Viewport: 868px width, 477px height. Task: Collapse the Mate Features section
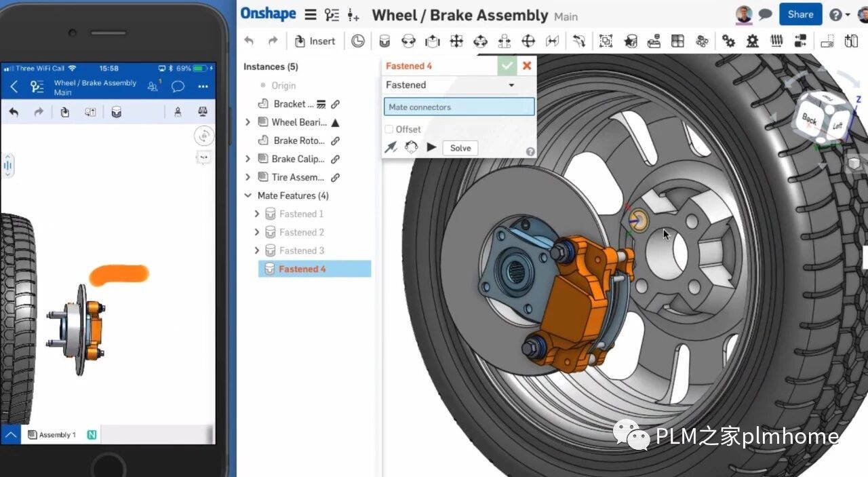(248, 195)
